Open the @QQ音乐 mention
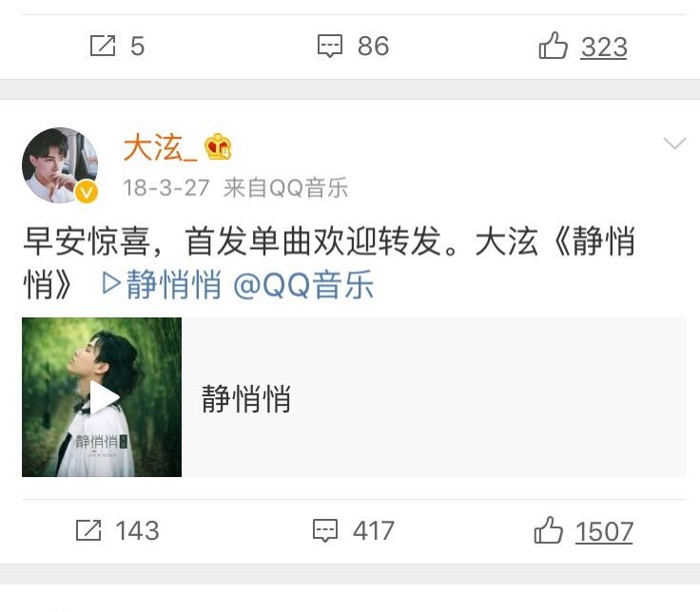 pos(303,284)
